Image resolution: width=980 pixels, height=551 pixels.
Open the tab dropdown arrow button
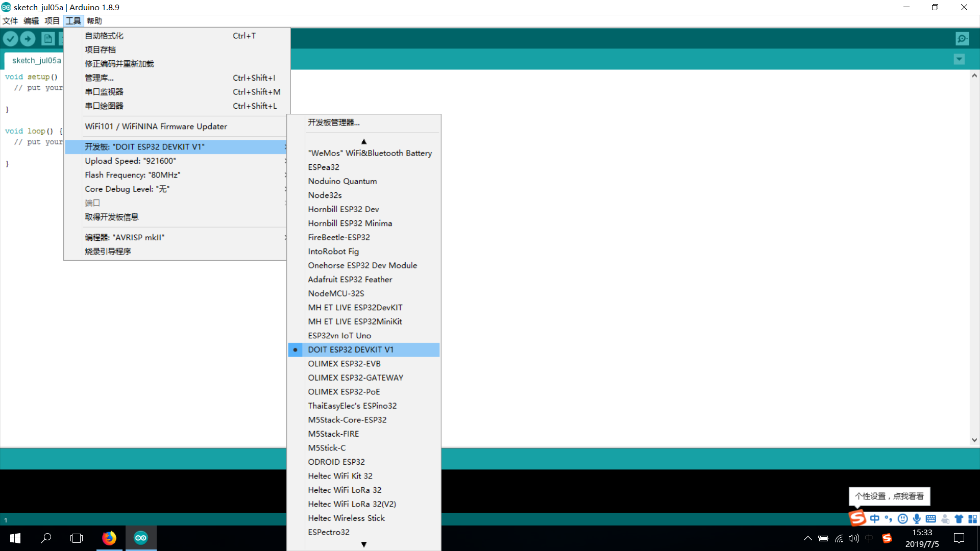pos(959,59)
